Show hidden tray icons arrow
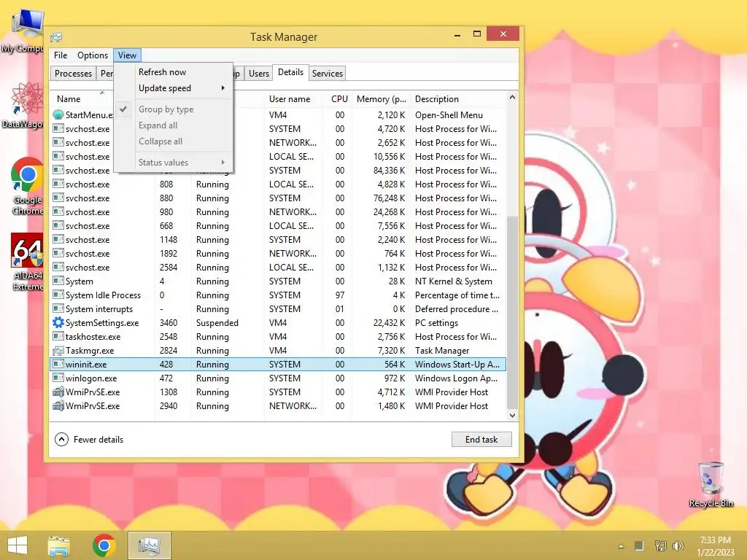This screenshot has height=560, width=747. pos(621,546)
